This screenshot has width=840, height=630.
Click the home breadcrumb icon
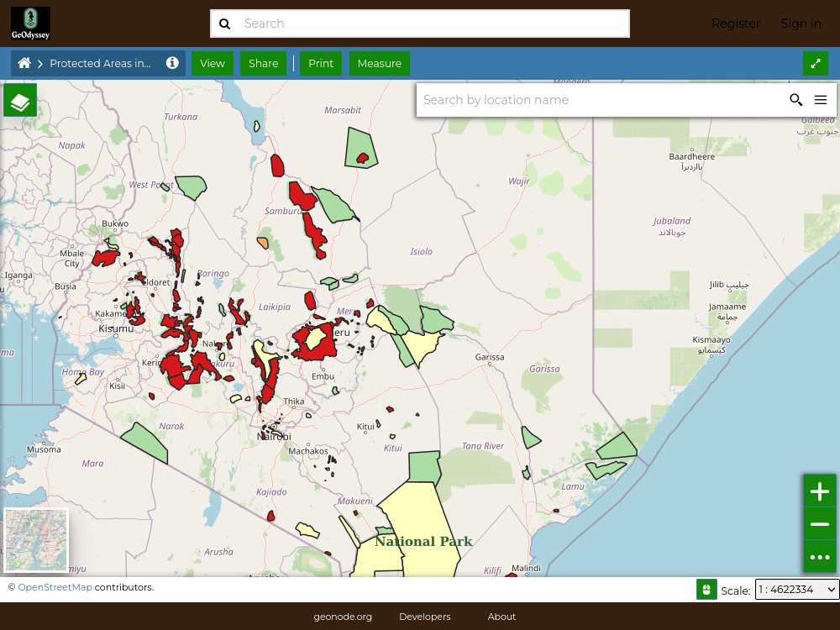(x=24, y=63)
